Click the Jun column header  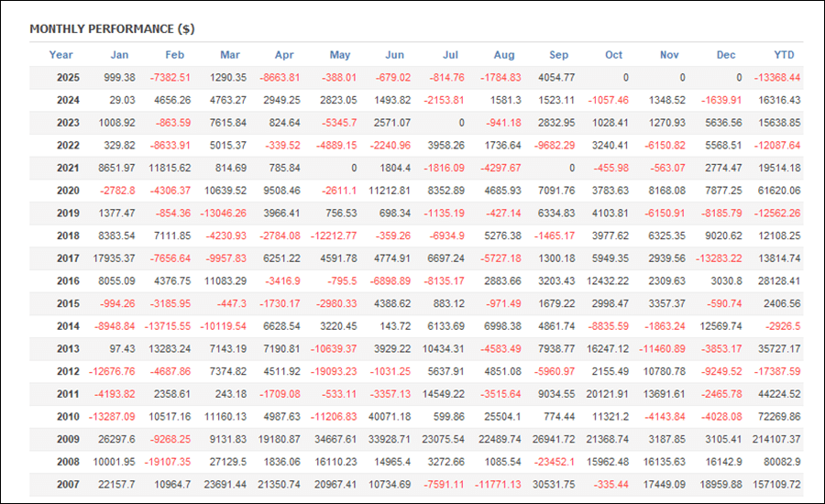[x=395, y=55]
